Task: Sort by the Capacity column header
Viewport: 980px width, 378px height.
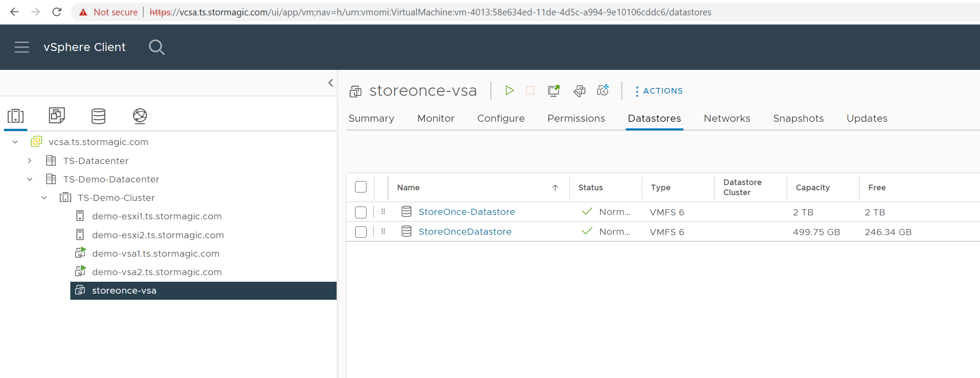Action: click(813, 188)
